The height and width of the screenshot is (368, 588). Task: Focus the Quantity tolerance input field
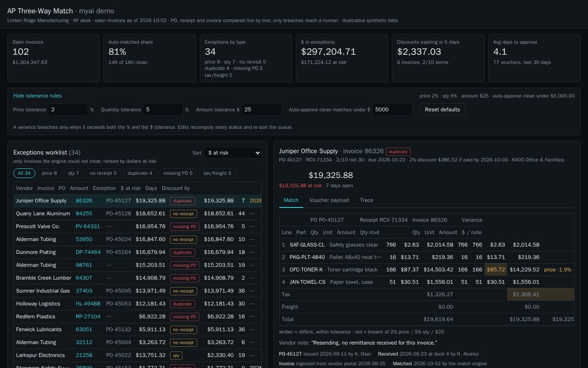[163, 109]
